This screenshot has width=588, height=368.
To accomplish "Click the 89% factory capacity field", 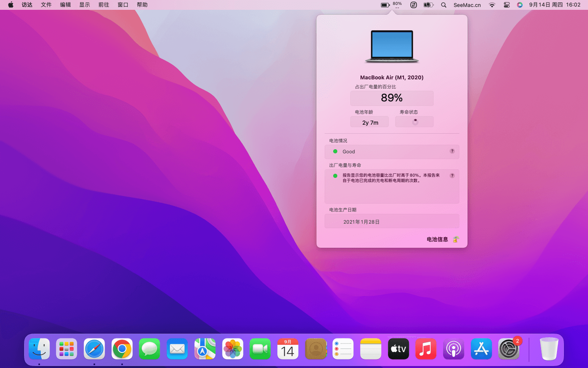I will (392, 98).
